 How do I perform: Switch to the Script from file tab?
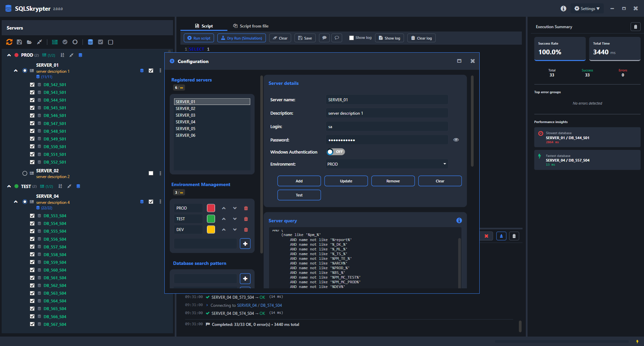click(251, 26)
